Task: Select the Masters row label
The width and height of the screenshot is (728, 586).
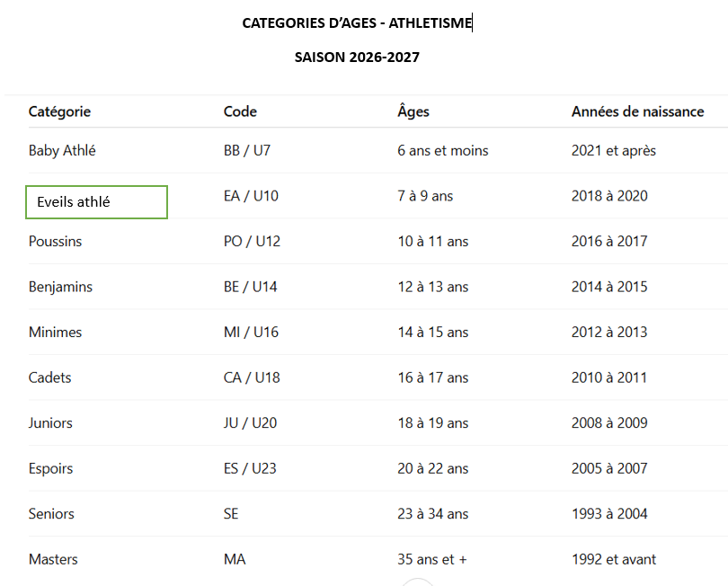Action: (x=53, y=559)
